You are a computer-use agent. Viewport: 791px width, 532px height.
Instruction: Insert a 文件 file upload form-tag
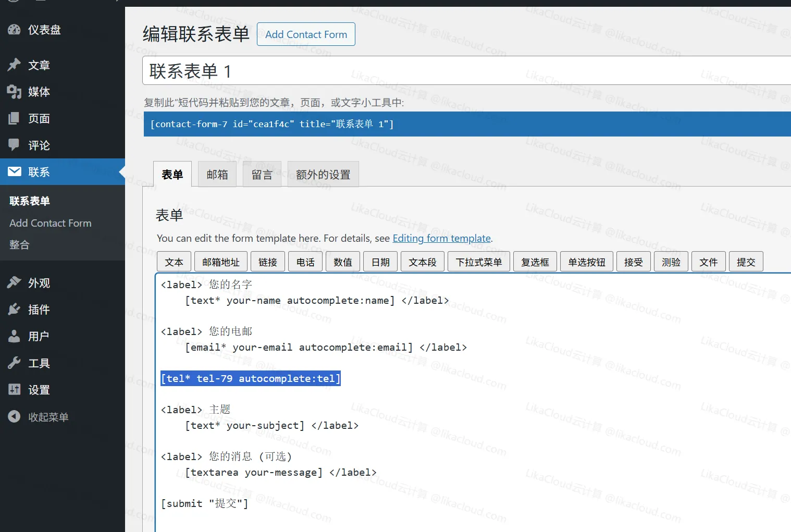708,261
